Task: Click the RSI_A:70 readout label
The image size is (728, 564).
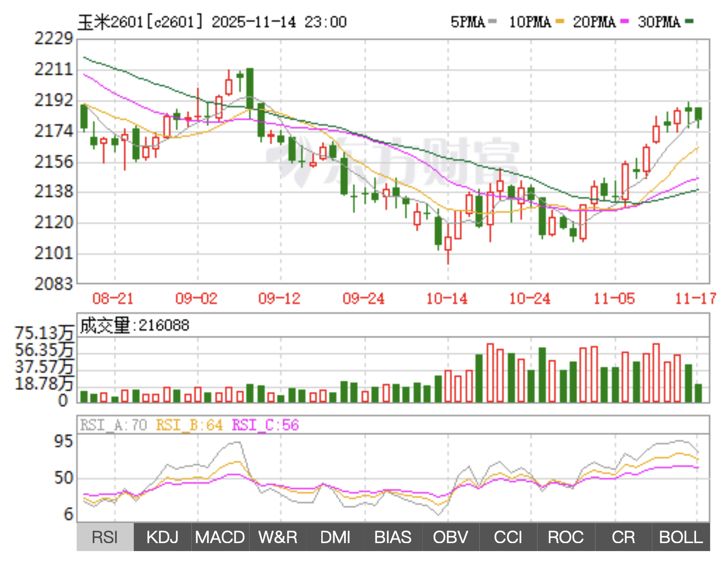Action: pos(113,425)
